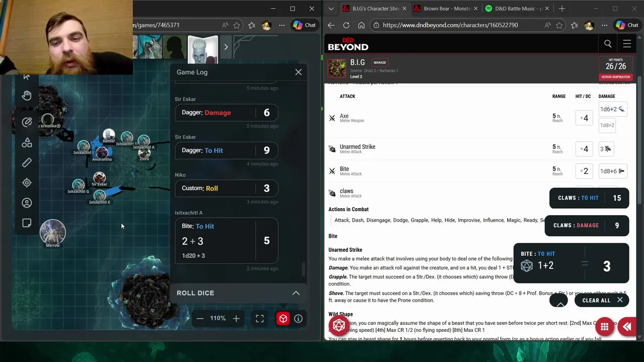Collapse the dice results with chevron
This screenshot has width=644, height=362.
558,301
